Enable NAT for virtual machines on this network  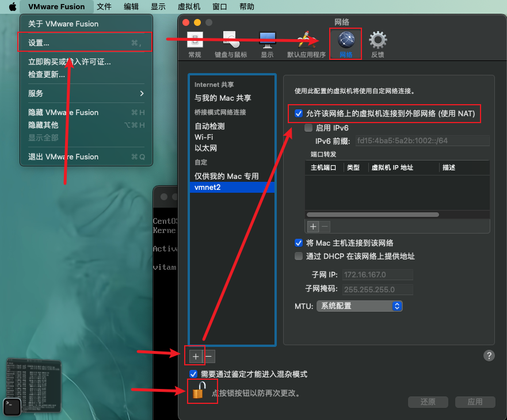click(299, 113)
